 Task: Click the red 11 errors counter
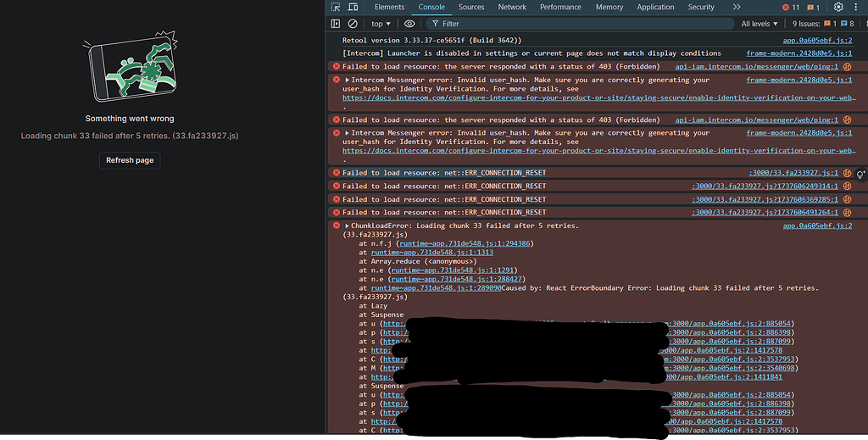coord(791,7)
